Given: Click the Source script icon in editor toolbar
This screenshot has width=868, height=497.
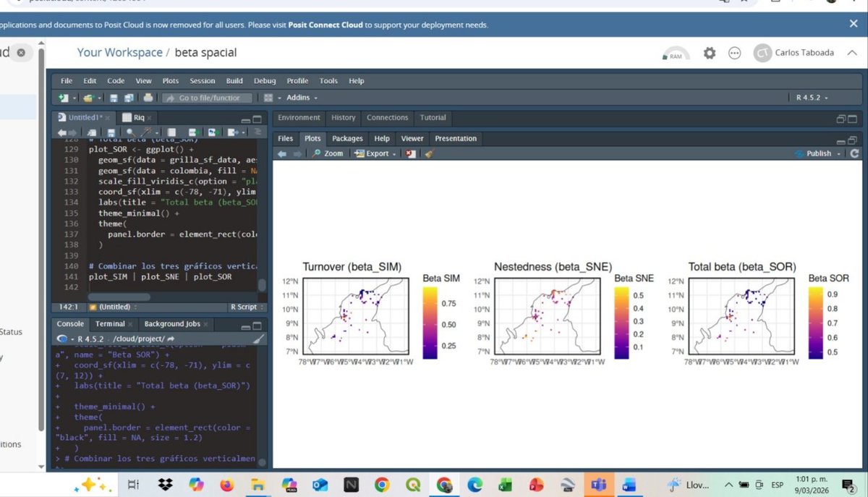Looking at the screenshot, I should click(231, 132).
